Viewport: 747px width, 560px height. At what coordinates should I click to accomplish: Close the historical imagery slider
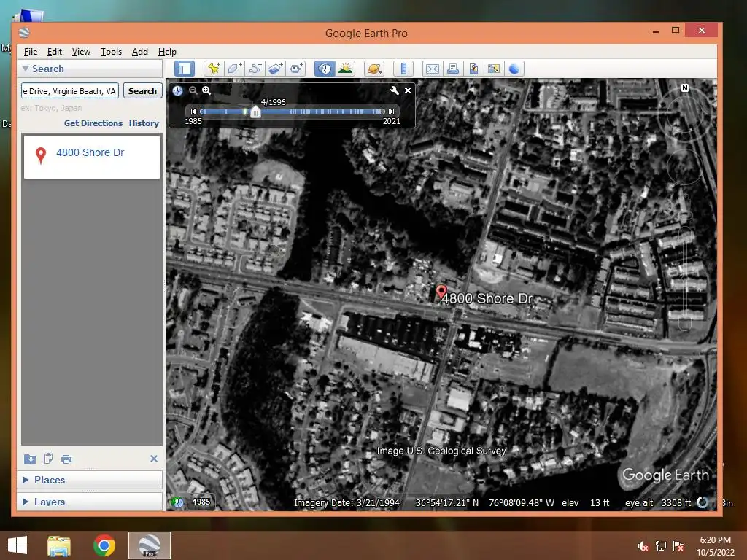click(x=408, y=90)
